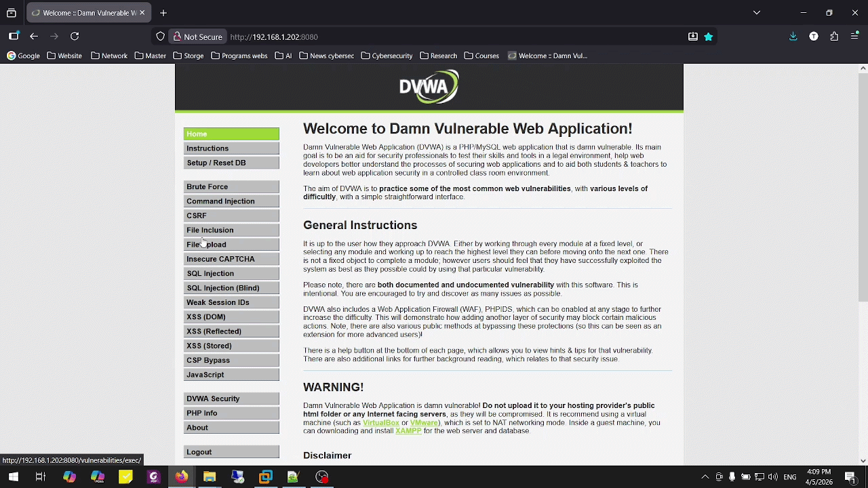Open the Brute Force module
This screenshot has height=488, width=868.
pos(231,187)
